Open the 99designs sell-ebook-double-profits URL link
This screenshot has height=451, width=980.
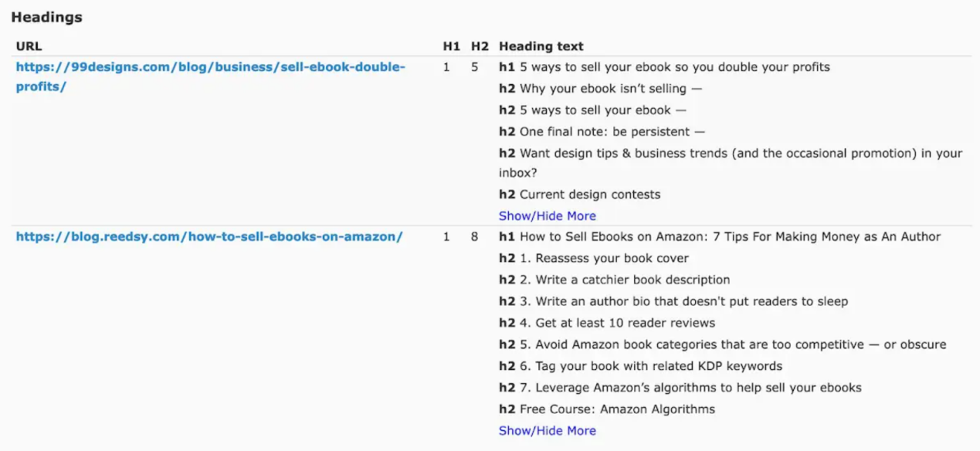tap(210, 67)
